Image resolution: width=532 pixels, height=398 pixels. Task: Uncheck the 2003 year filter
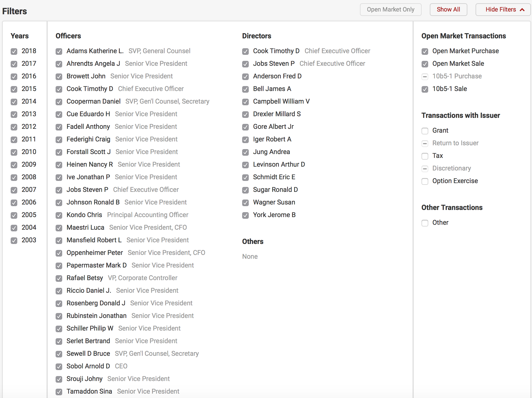(14, 240)
